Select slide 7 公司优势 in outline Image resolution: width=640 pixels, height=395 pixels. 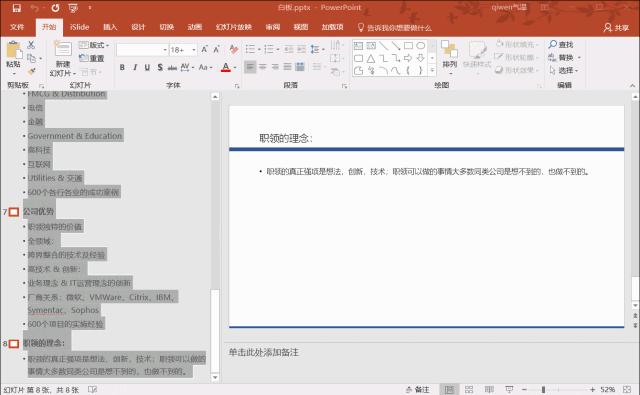(39, 211)
